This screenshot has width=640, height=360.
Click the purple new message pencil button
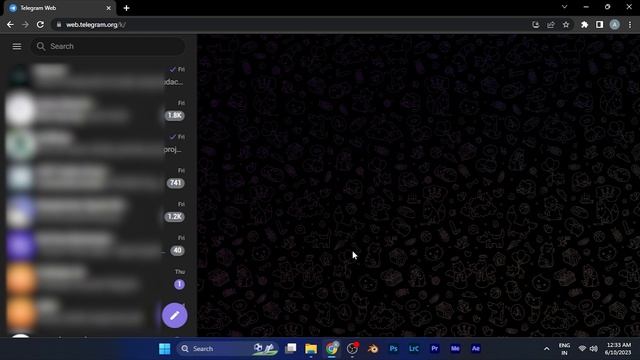click(x=175, y=316)
